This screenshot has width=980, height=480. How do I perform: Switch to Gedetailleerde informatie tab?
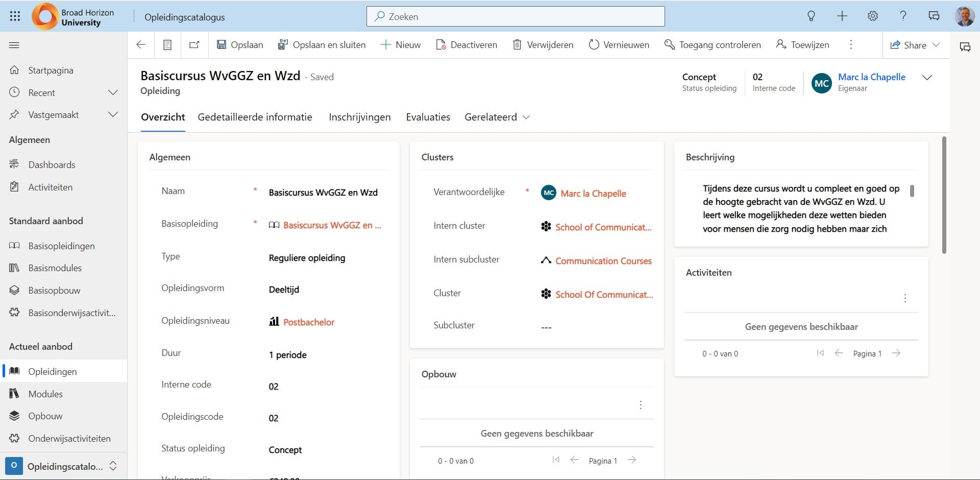coord(255,117)
